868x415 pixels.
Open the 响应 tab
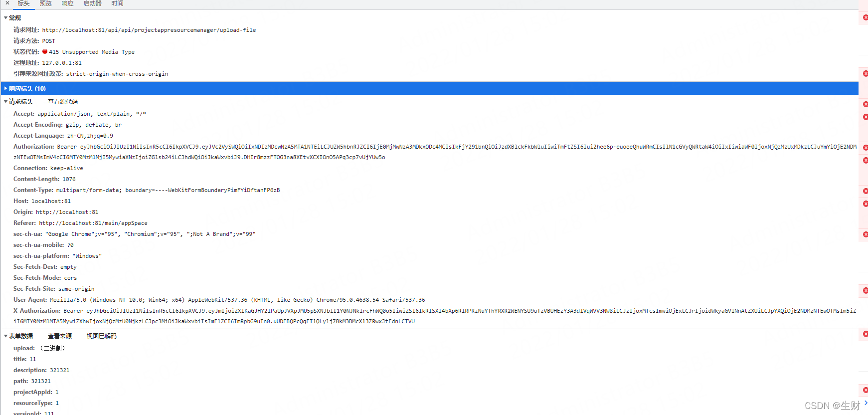[67, 3]
